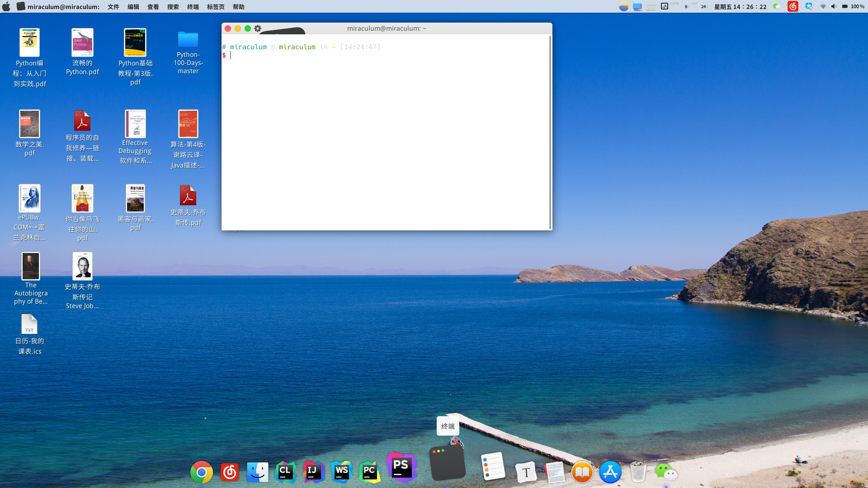Open PyCharm in the dock
This screenshot has height=488, width=868.
(369, 472)
